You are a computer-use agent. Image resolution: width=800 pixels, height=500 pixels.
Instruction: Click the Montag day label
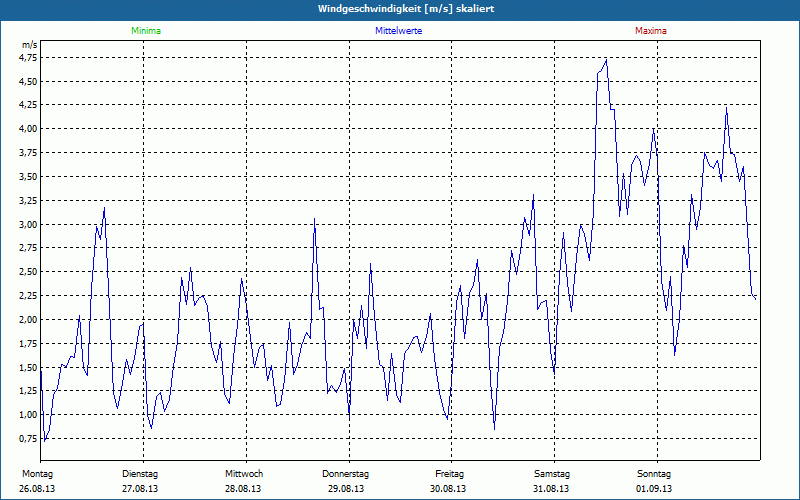[37, 474]
